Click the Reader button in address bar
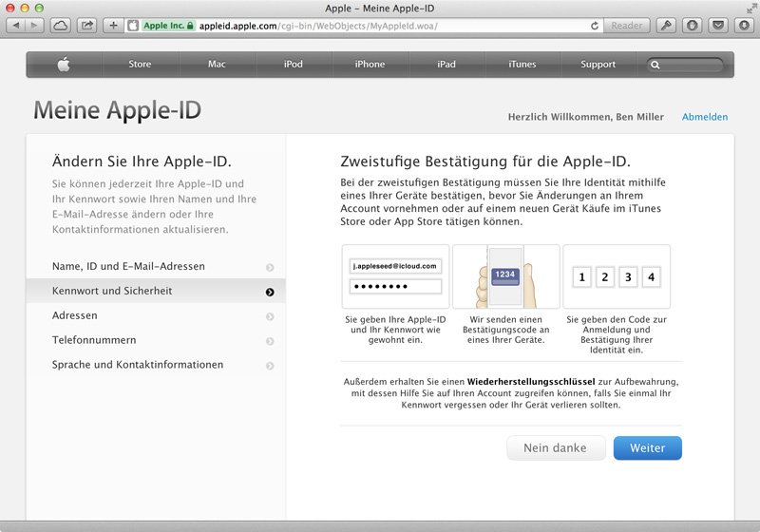 tap(626, 26)
